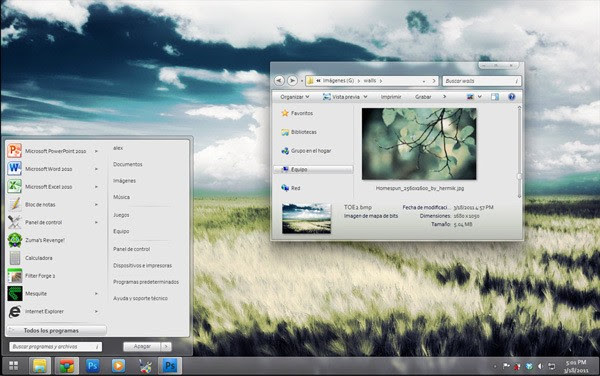Select Red in the navigation pane
600x376 pixels.
point(291,188)
